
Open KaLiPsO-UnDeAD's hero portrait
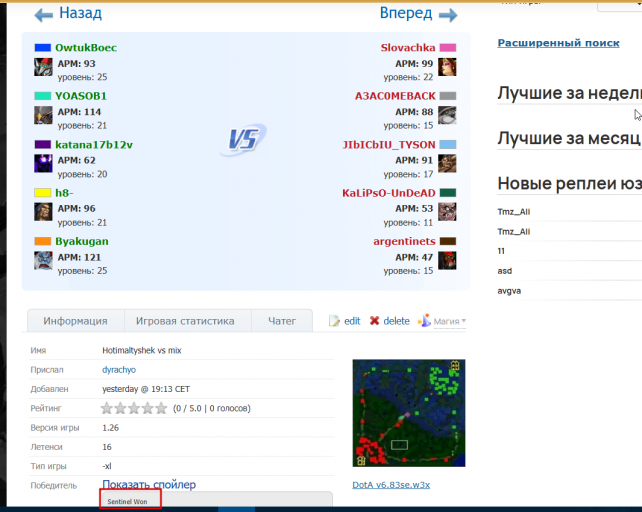[447, 212]
